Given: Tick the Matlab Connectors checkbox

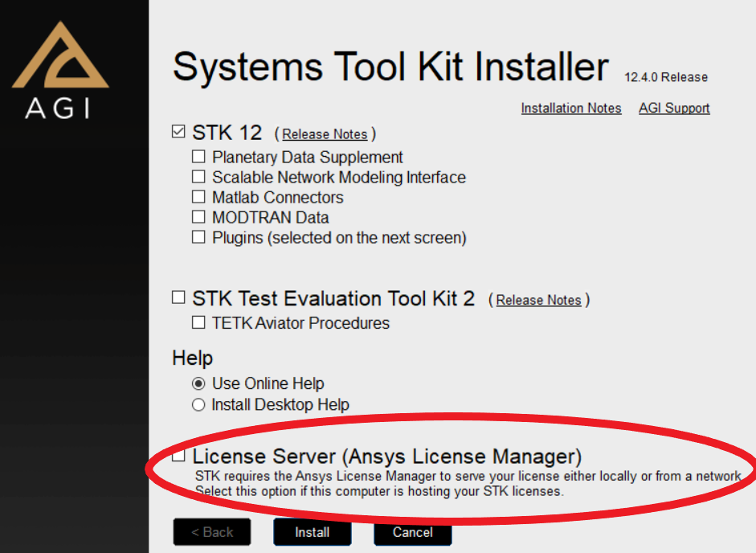Looking at the screenshot, I should coord(198,197).
